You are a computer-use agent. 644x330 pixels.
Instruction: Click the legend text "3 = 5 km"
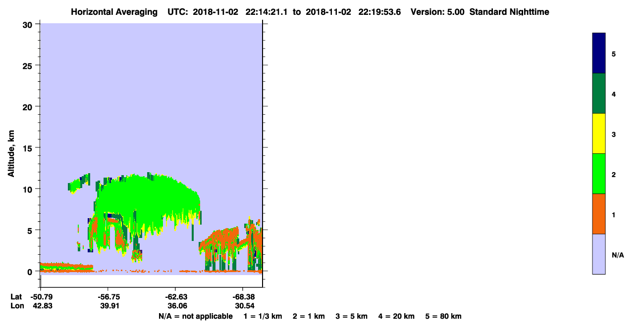[352, 316]
